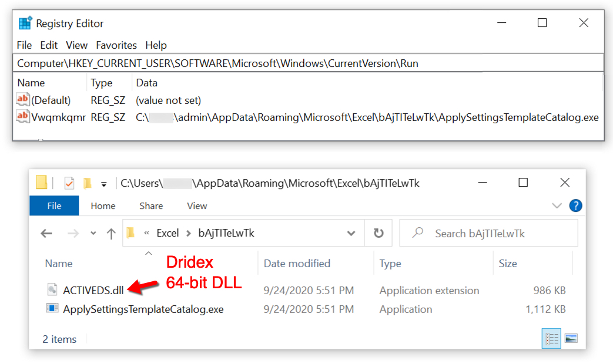Open the recent locations dropdown arrow
The height and width of the screenshot is (364, 613).
[93, 233]
